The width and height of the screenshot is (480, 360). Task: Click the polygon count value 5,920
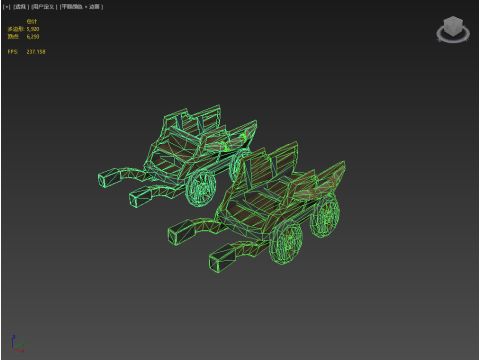coord(33,29)
